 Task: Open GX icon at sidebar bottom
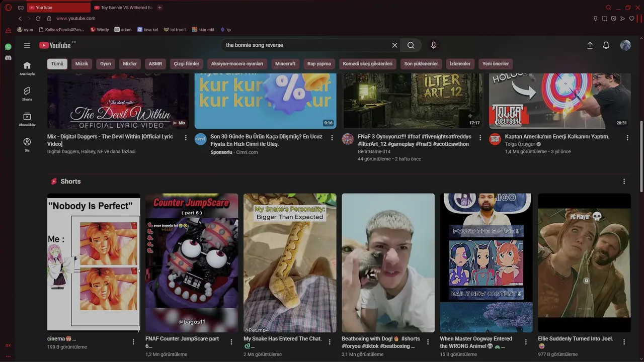point(8,345)
